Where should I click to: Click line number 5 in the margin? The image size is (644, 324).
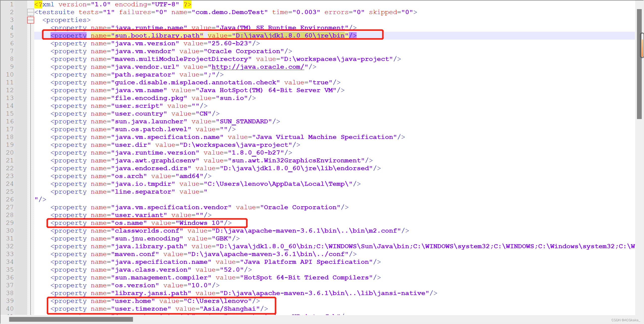point(12,35)
